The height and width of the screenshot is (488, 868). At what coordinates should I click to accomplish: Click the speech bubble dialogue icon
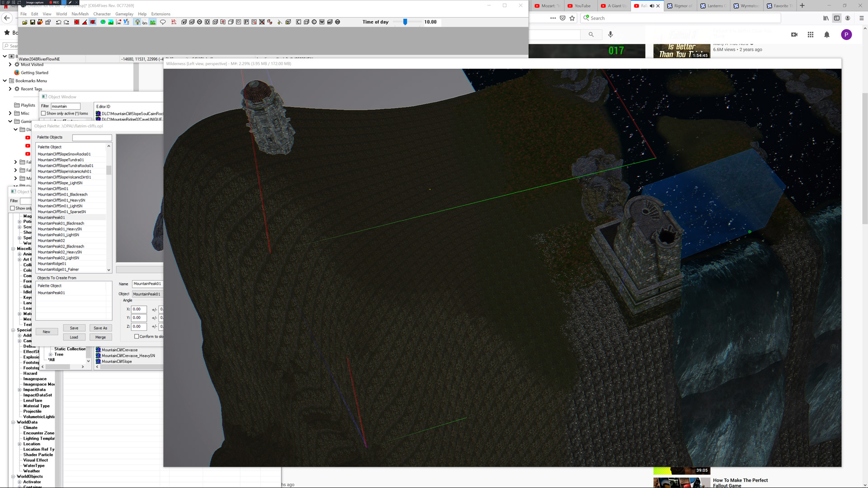163,22
